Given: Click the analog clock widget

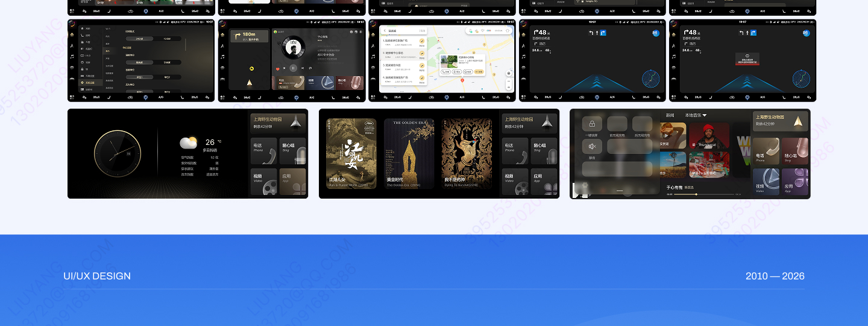Looking at the screenshot, I should coord(118,153).
